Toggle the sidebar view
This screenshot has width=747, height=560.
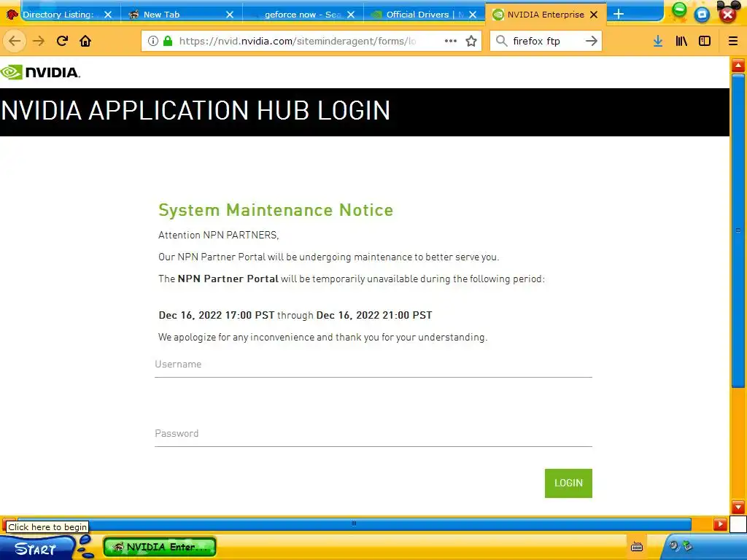click(705, 41)
